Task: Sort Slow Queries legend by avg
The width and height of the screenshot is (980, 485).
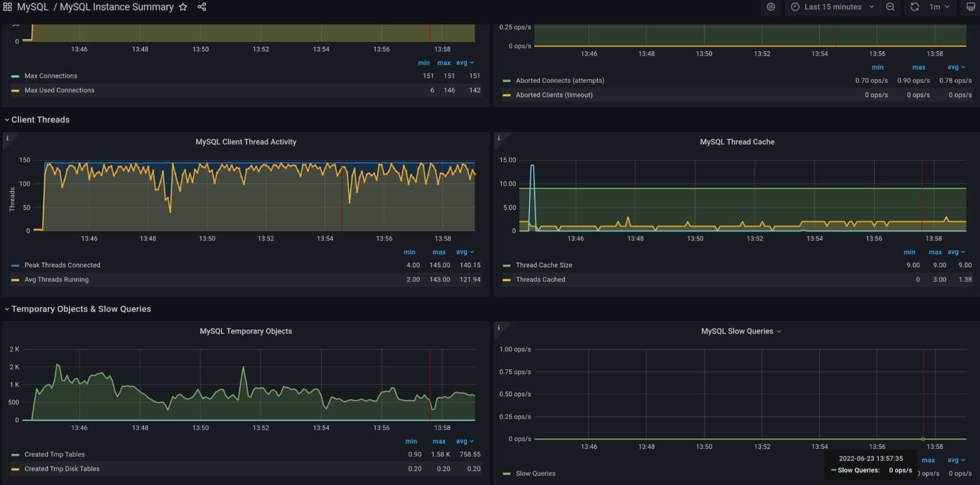Action: 956,460
